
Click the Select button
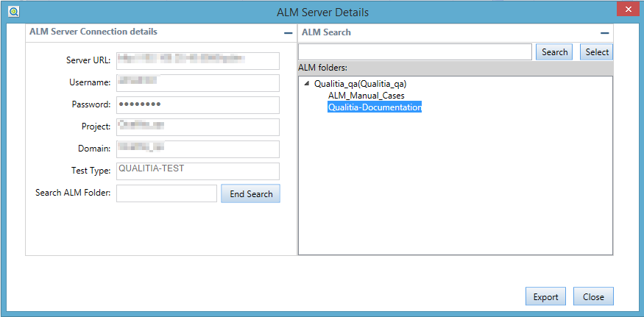tap(596, 52)
